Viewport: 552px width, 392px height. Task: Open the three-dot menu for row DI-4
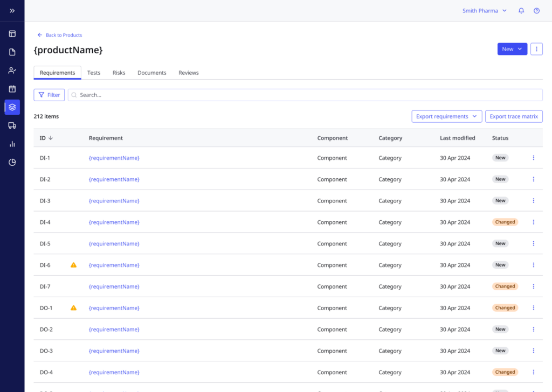coord(534,222)
